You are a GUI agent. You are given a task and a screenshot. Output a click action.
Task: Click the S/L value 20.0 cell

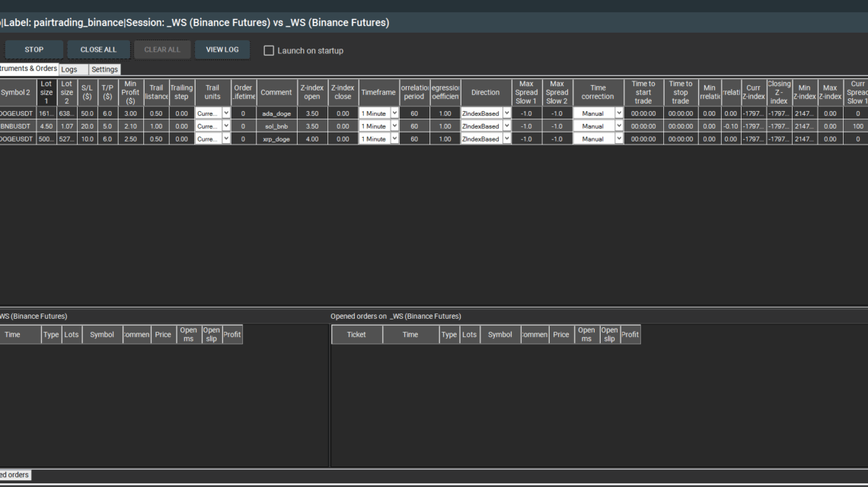(x=88, y=126)
